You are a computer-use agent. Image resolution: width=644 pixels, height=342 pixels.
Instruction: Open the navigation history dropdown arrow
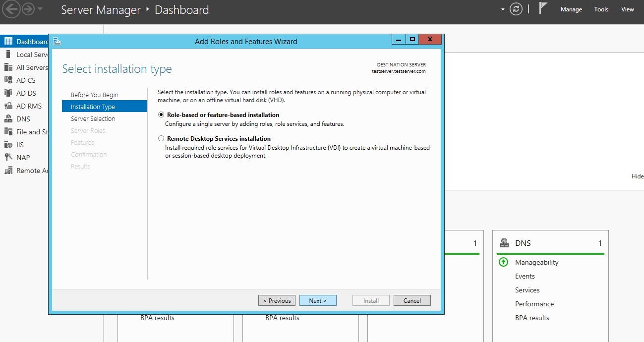(x=40, y=9)
